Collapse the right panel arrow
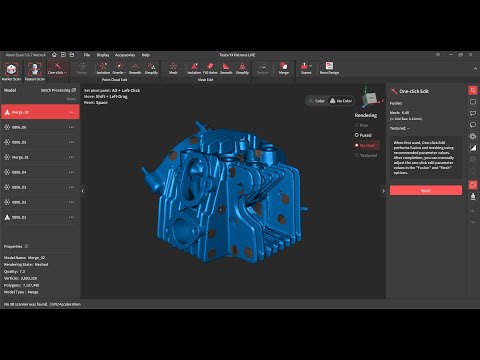Viewport: 480px width, 360px height. 383,191
